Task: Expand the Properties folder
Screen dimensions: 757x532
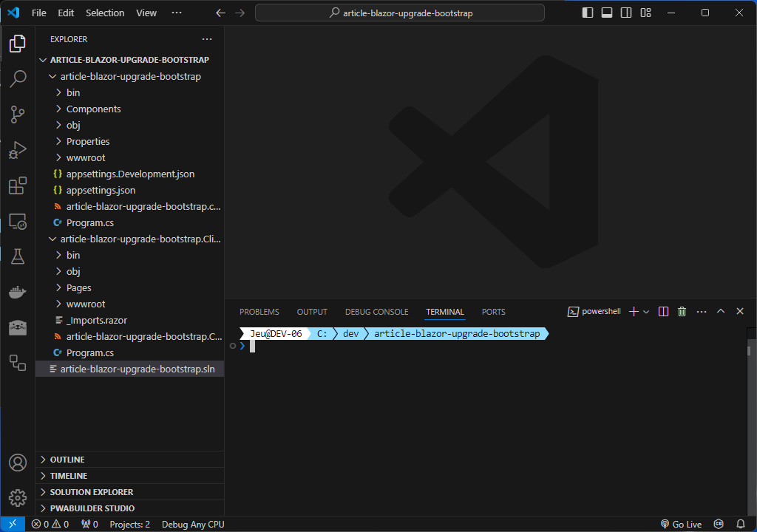Action: [130, 141]
